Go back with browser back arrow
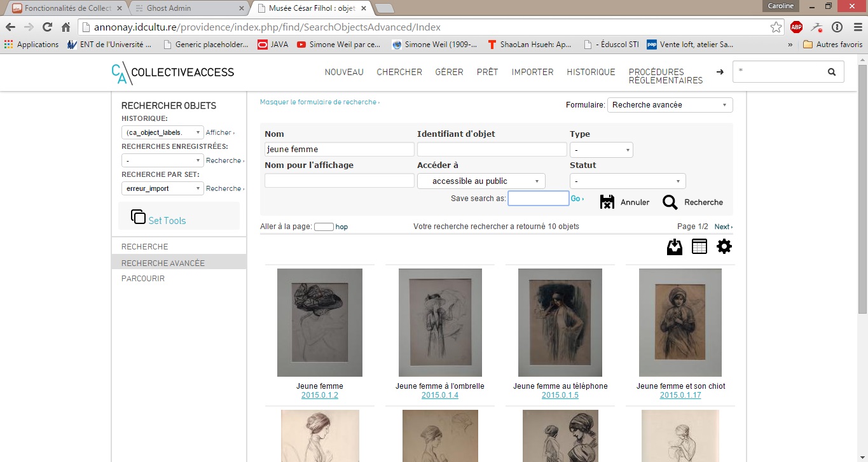Viewport: 868px width, 462px height. pyautogui.click(x=11, y=27)
